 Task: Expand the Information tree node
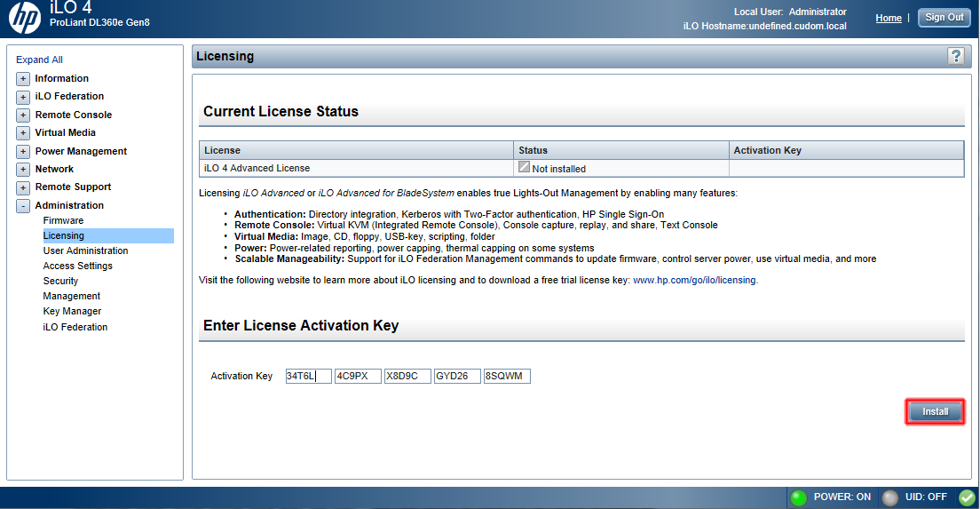[x=23, y=79]
